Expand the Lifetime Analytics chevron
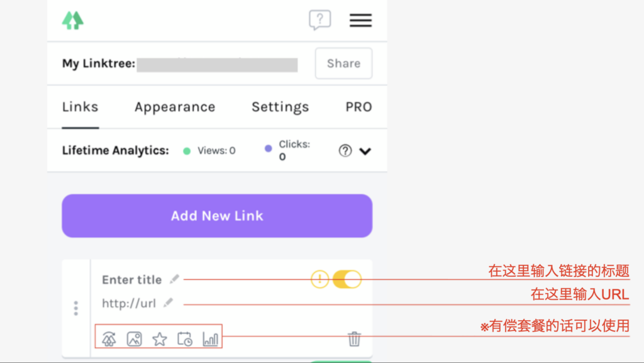Image resolution: width=644 pixels, height=363 pixels. (365, 151)
